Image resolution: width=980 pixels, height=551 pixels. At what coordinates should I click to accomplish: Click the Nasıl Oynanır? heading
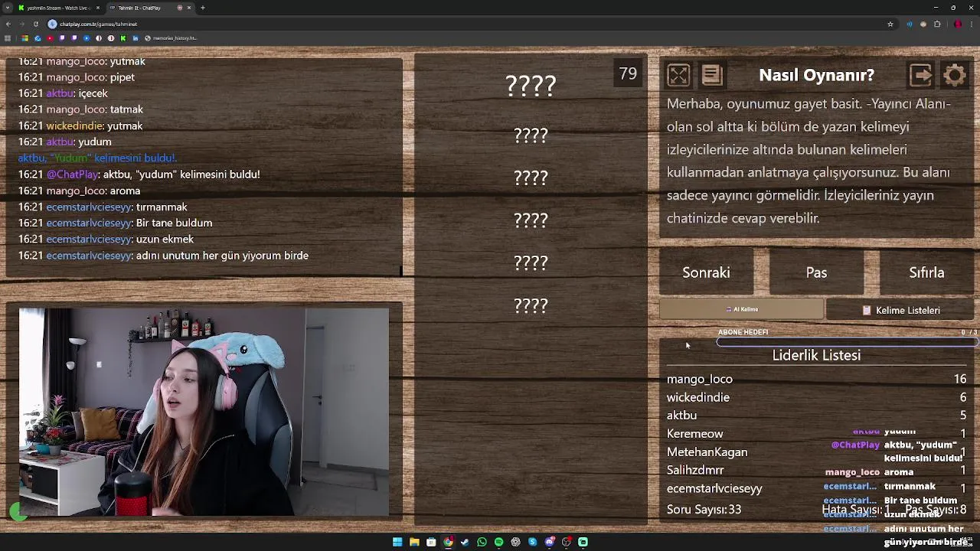816,75
